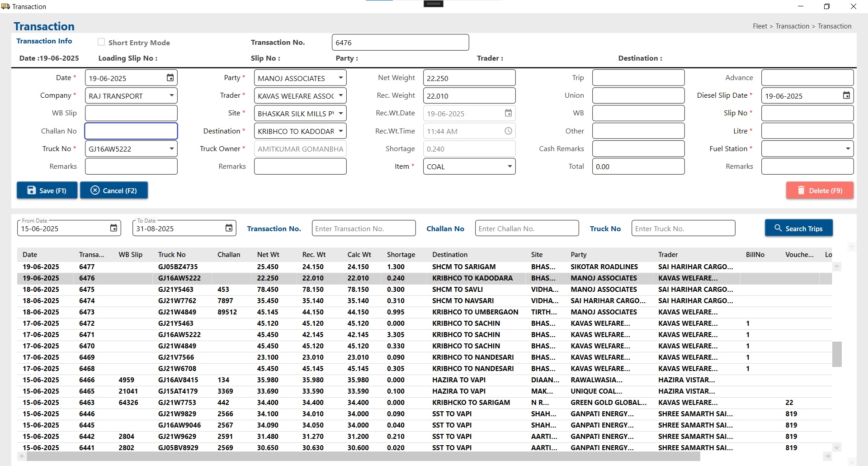Click Enter Truck No. search field
This screenshot has width=868, height=466.
[x=683, y=228]
